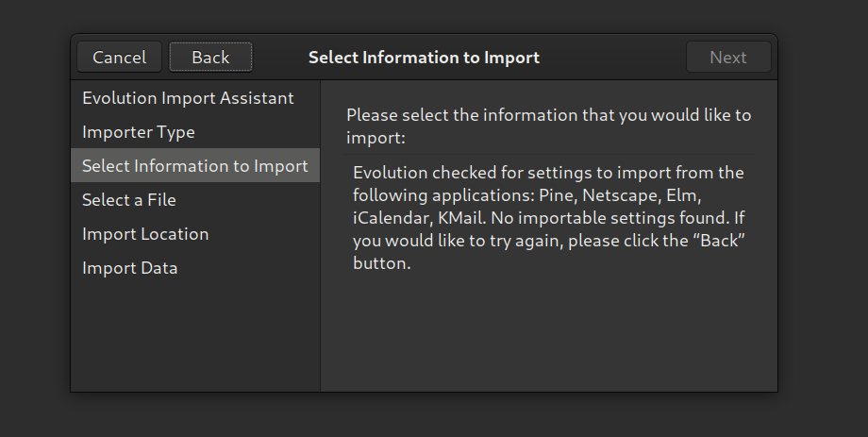Choose highlighted 'Select Information to Import' sidebar step
This screenshot has width=868, height=437.
pyautogui.click(x=195, y=166)
